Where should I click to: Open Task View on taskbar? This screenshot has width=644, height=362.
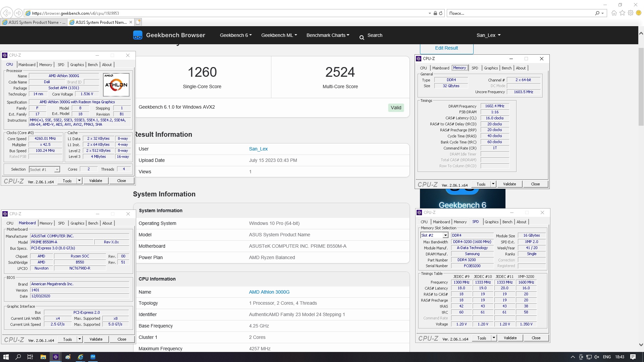[x=30, y=357]
